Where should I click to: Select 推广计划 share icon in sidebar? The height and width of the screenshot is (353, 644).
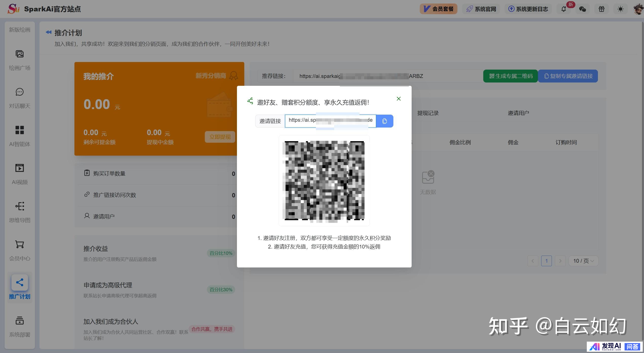click(x=20, y=282)
